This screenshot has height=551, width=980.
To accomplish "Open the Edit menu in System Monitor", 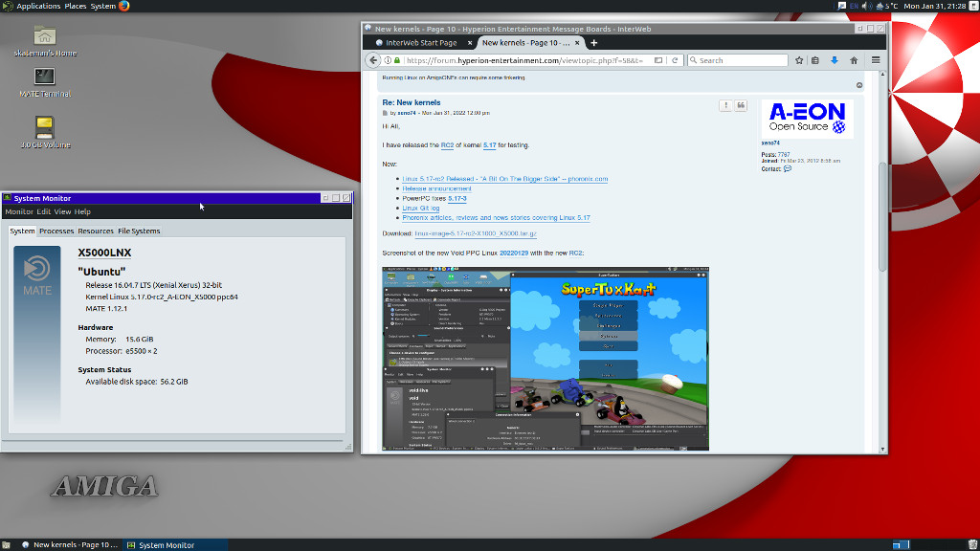I will coord(43,211).
